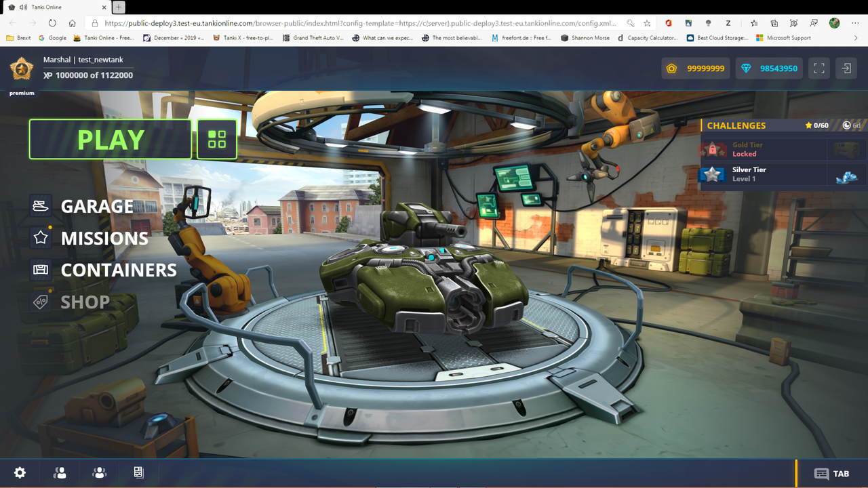Viewport: 868px width, 488px height.
Task: Click the Gold Tier container reward thumbnail
Action: pyautogui.click(x=847, y=149)
